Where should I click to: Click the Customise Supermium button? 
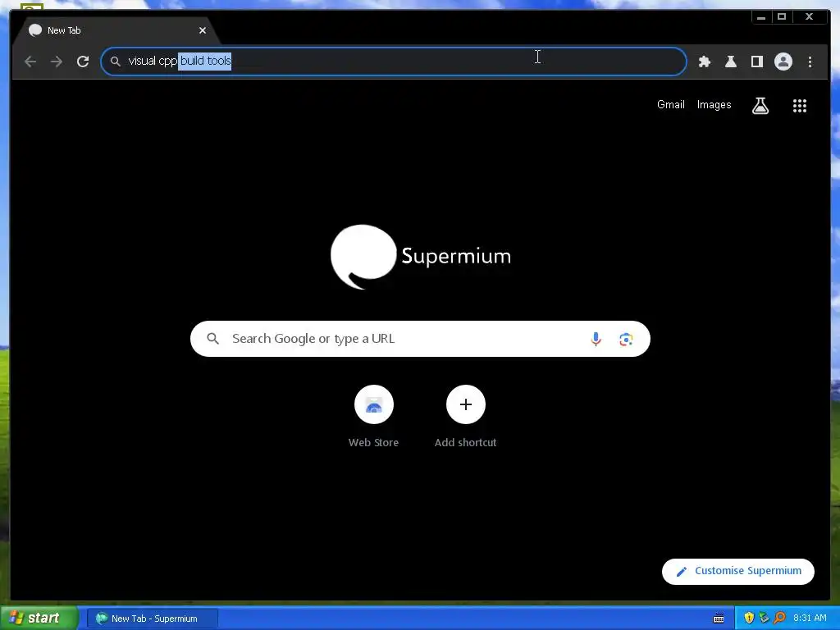738,571
